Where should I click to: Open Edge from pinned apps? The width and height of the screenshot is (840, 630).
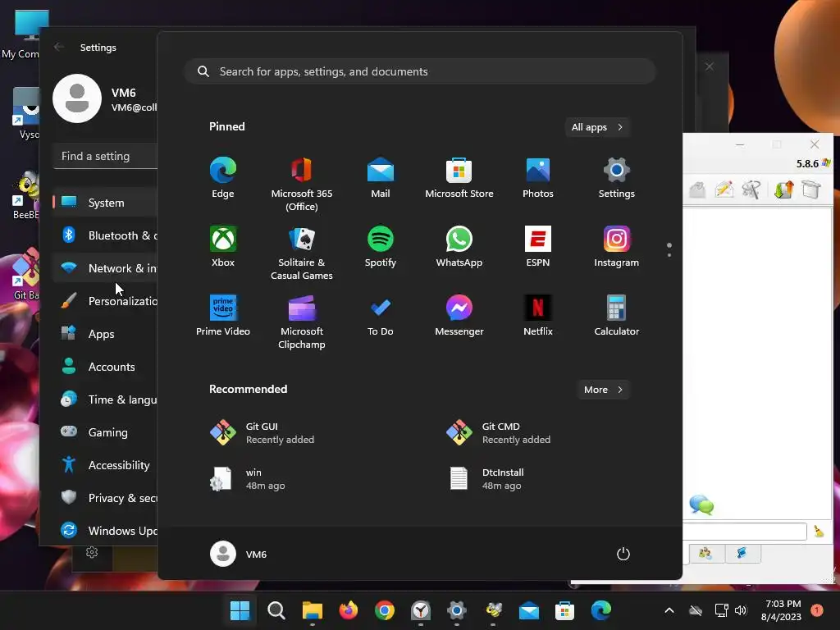pyautogui.click(x=223, y=178)
